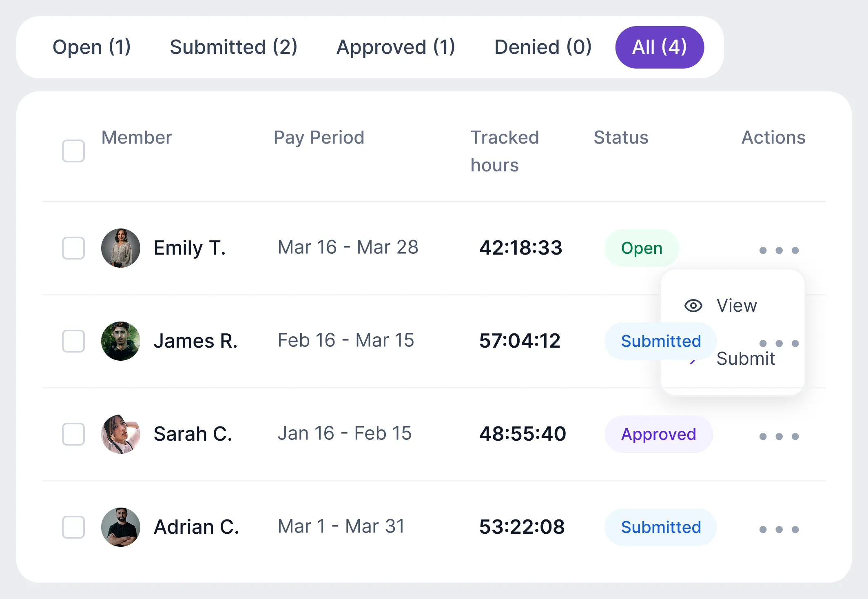Click Emily T.'s profile avatar
Screen dimensions: 868x599
(x=120, y=248)
